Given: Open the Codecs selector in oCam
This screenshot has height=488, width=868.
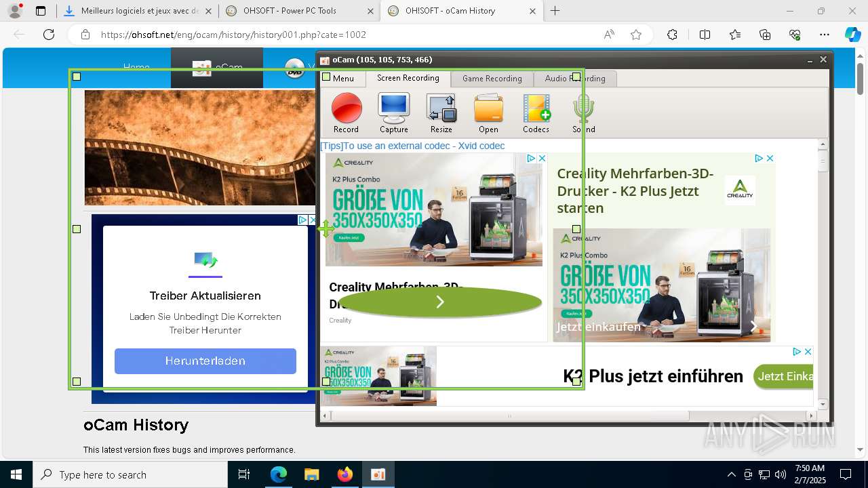Looking at the screenshot, I should (x=536, y=114).
